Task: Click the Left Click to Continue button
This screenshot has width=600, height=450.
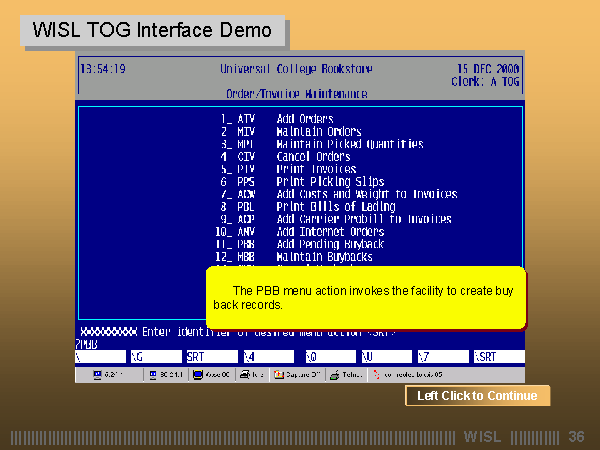Action: tap(477, 396)
